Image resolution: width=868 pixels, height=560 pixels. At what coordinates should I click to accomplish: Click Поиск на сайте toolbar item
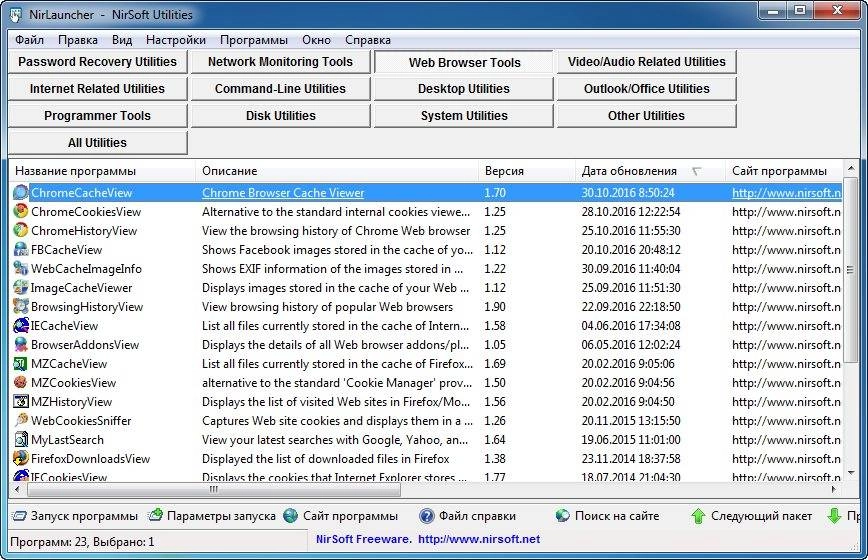pos(607,516)
